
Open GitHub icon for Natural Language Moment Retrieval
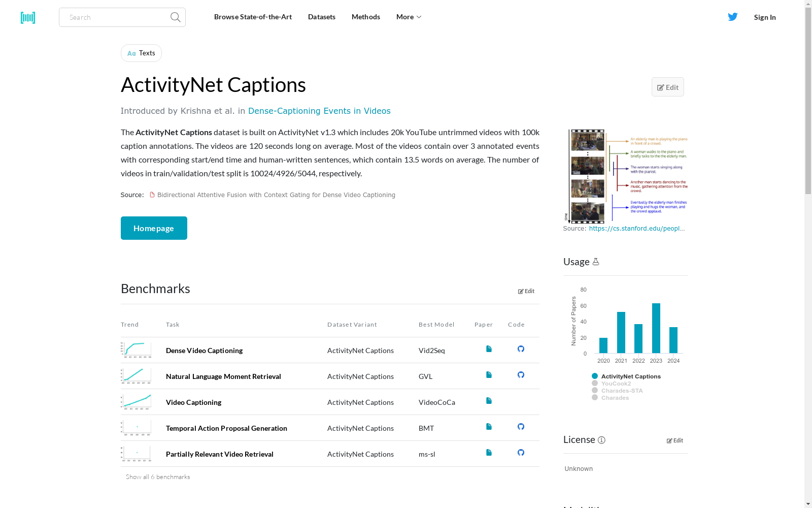click(x=521, y=375)
